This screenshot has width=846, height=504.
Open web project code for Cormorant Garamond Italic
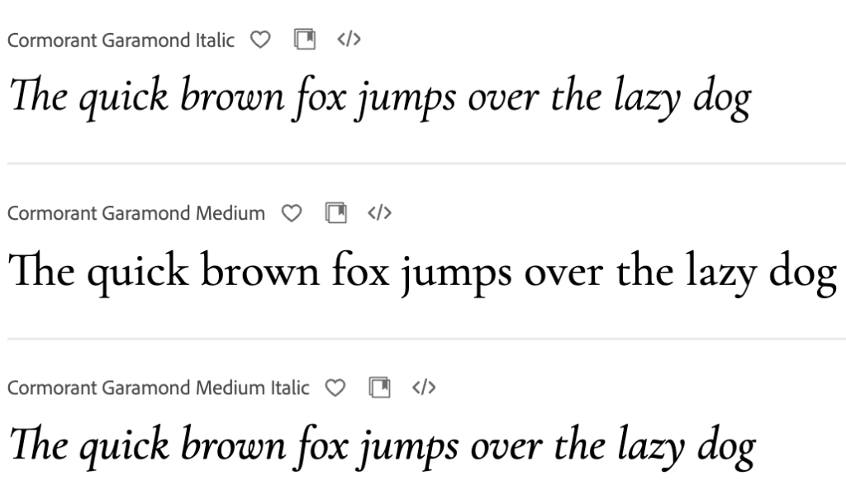pyautogui.click(x=349, y=40)
